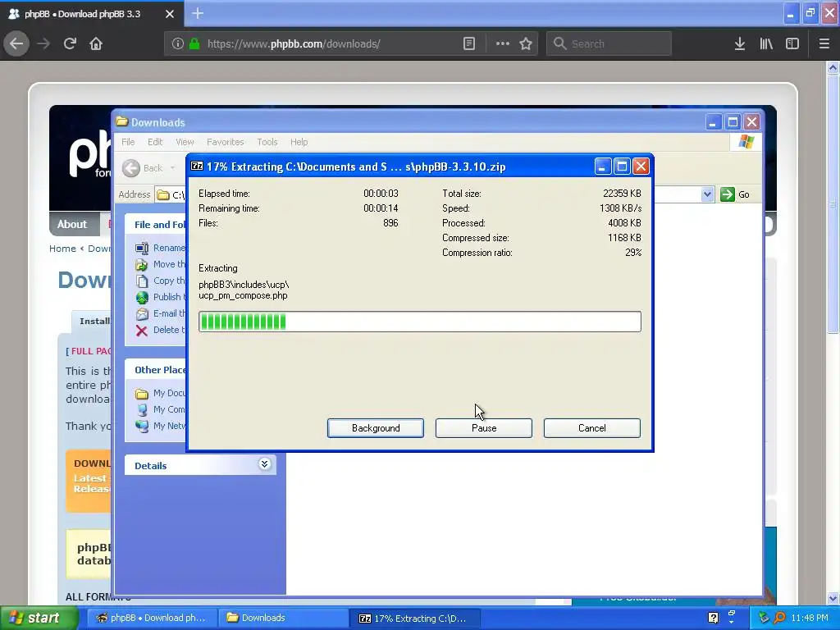
Task: Expand the Details panel chevron
Action: 265,464
